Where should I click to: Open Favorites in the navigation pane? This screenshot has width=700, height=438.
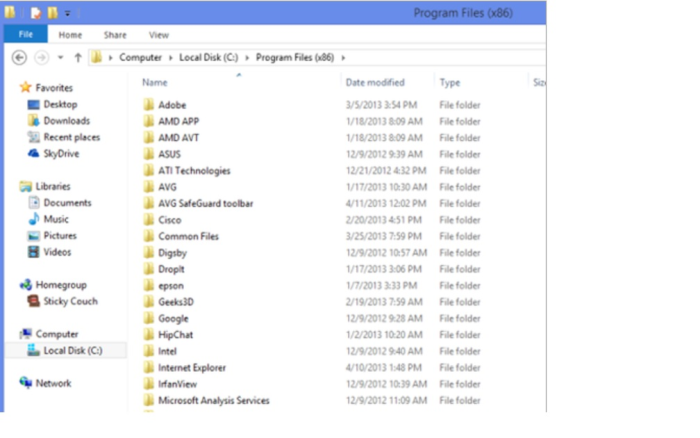point(54,88)
